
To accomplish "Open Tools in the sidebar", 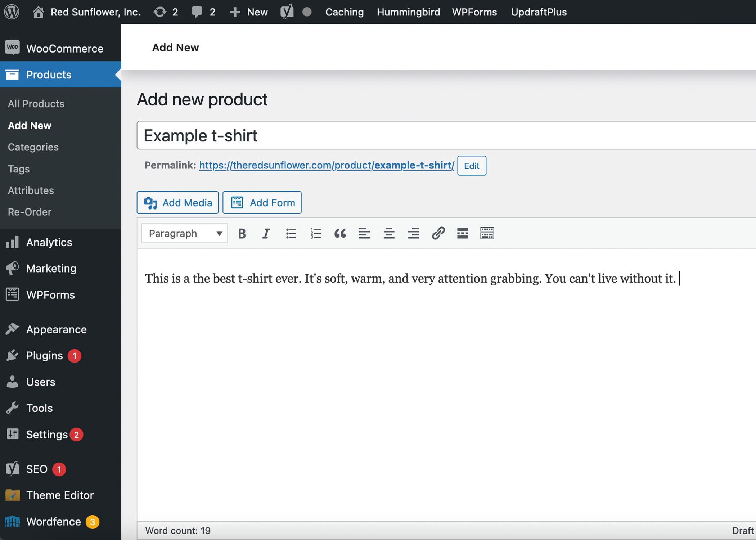I will pyautogui.click(x=60, y=408).
